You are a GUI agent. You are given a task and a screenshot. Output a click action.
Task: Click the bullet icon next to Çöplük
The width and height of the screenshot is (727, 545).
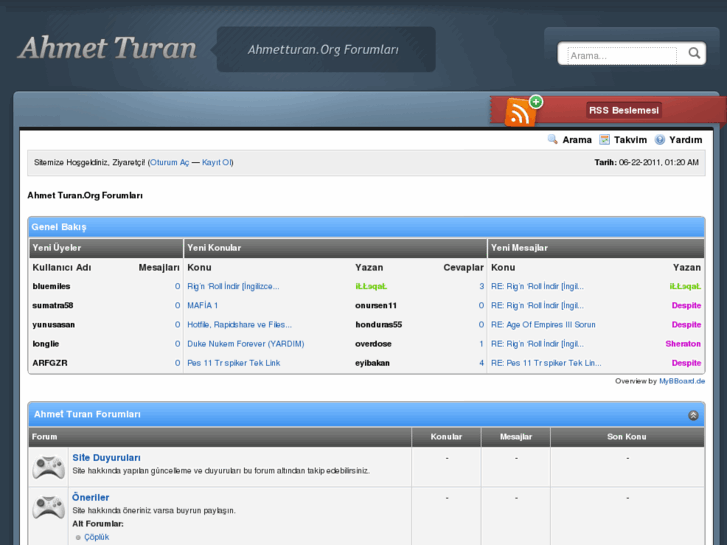(x=78, y=538)
